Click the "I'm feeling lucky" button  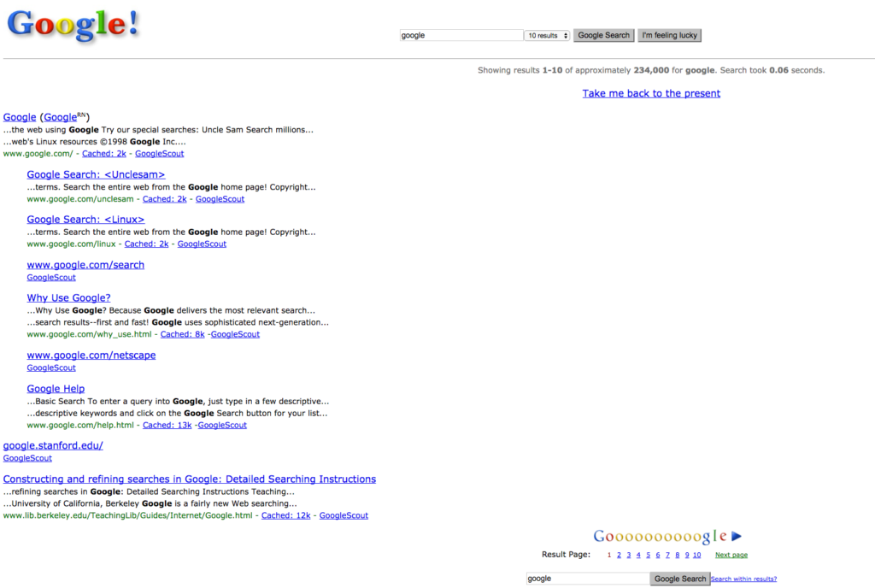pos(669,35)
